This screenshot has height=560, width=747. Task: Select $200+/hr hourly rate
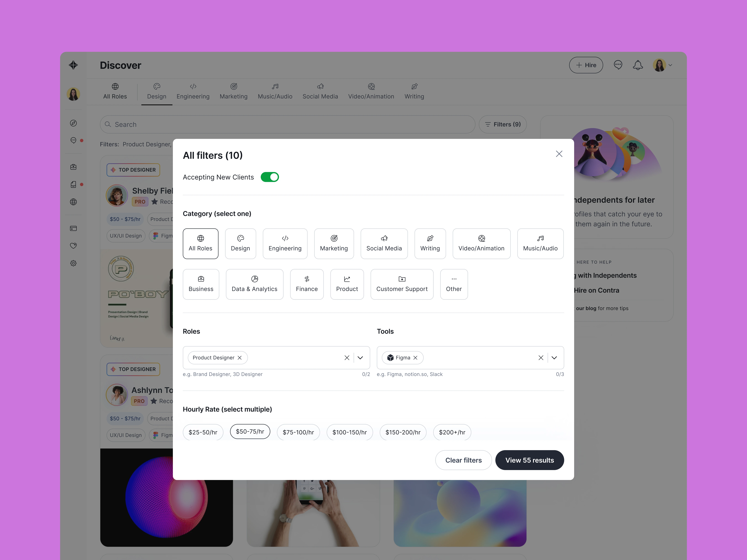(452, 432)
